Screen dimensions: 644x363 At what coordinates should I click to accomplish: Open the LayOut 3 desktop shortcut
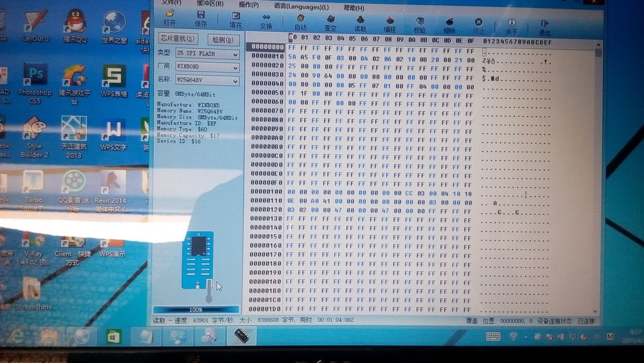35,26
